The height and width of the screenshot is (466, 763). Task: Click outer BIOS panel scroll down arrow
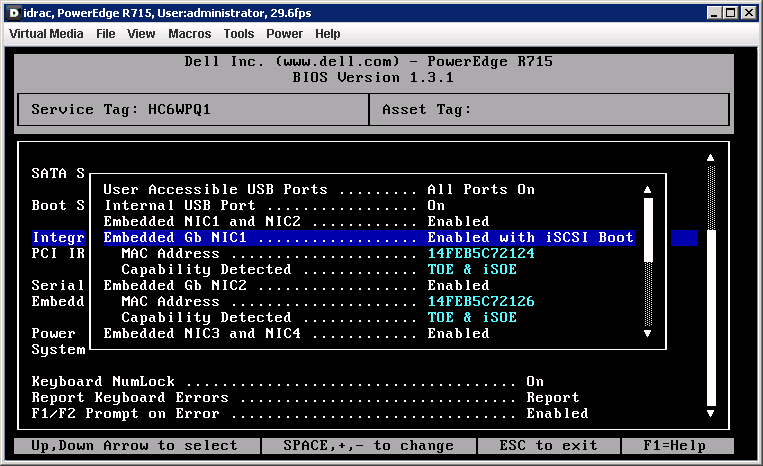coord(711,413)
